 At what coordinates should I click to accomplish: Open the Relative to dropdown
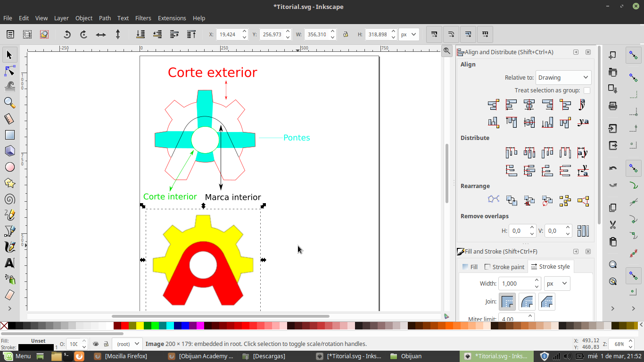tap(563, 77)
